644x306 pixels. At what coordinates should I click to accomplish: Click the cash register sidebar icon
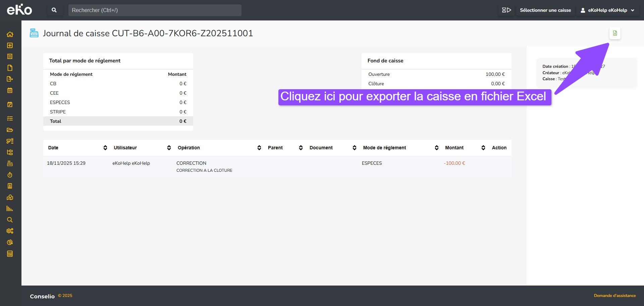[10, 163]
